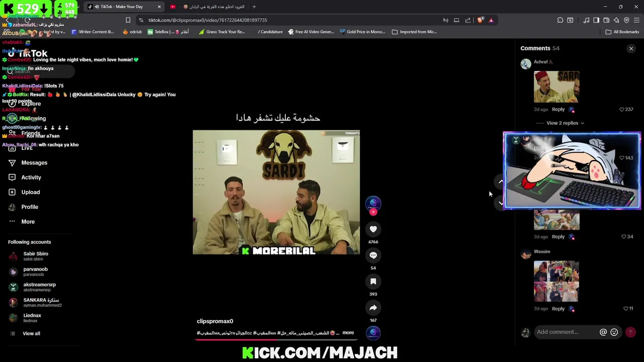The width and height of the screenshot is (644, 362).
Task: Open Brave Leo AI sparkle icon
Action: tap(616, 20)
